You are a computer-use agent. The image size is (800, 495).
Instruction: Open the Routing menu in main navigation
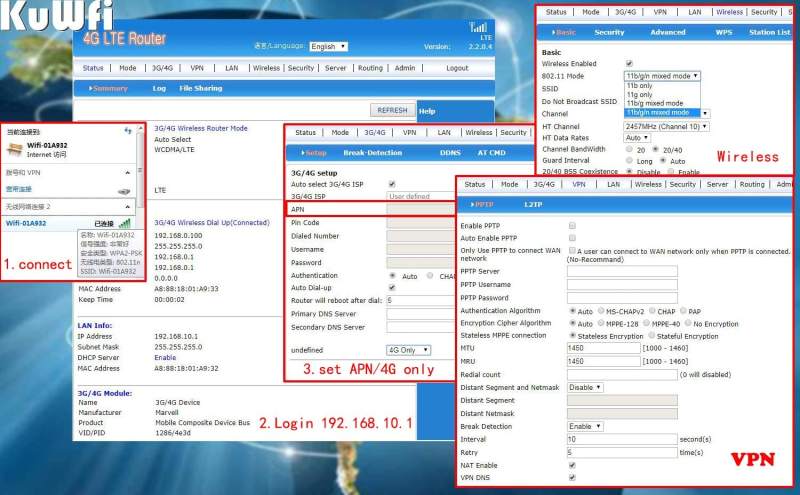tap(370, 68)
